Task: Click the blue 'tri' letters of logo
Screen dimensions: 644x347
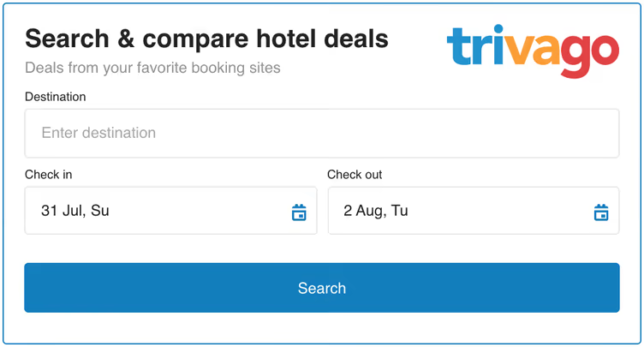Action: click(x=474, y=50)
